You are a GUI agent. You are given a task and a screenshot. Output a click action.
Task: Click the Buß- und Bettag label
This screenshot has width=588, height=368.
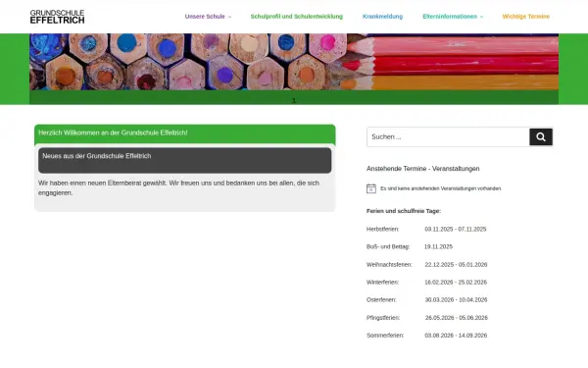(x=388, y=246)
